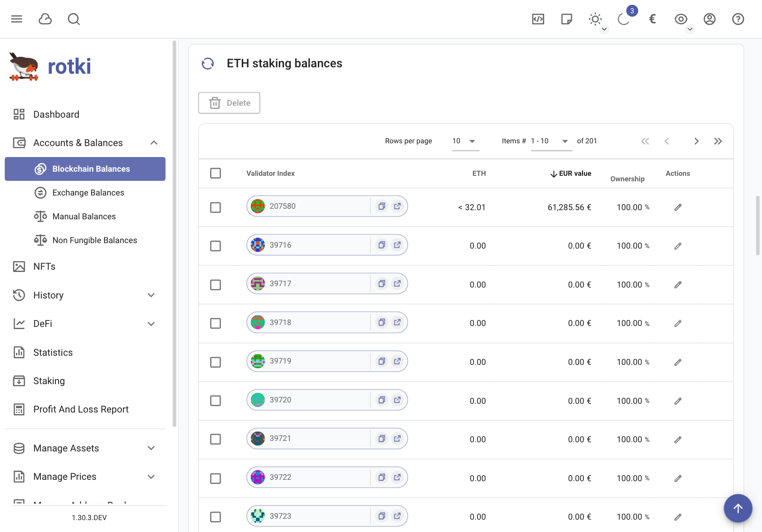Check the row for validator 39721
Viewport: 762px width, 532px height.
point(215,439)
